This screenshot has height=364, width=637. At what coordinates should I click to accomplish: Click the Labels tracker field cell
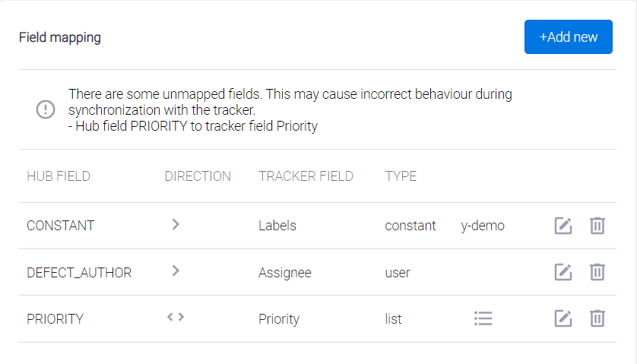click(x=277, y=226)
